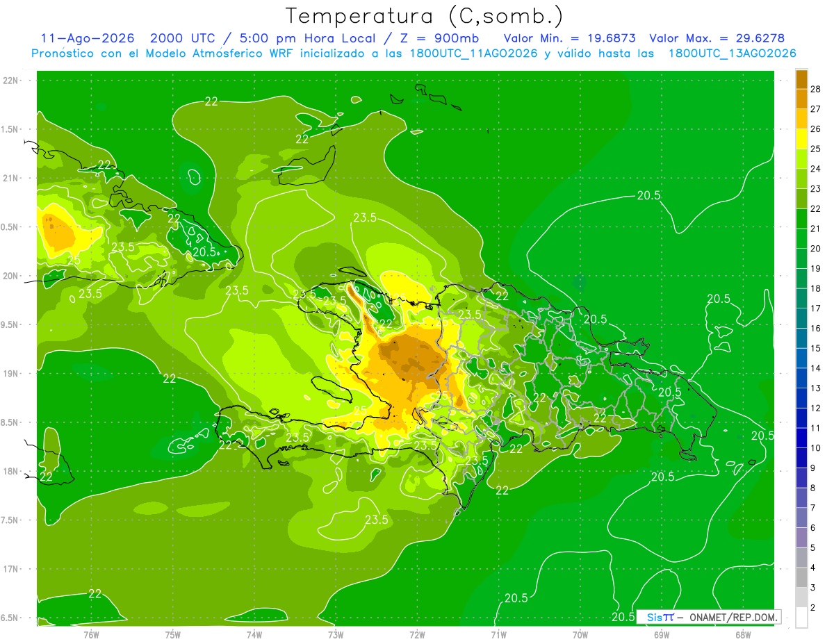Viewport: 834px width, 644px height.
Task: Click the legend value '20'
Action: coord(816,249)
